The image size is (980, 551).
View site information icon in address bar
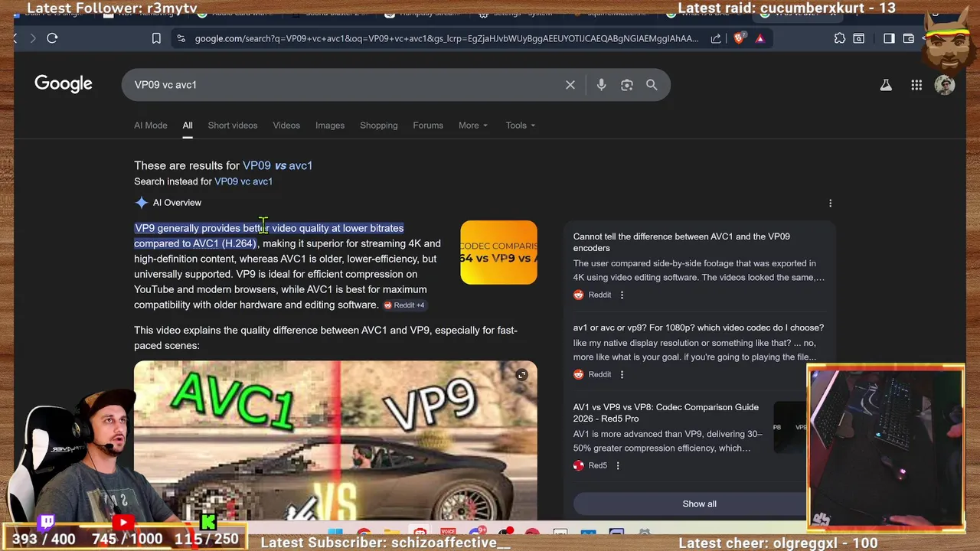(x=181, y=38)
